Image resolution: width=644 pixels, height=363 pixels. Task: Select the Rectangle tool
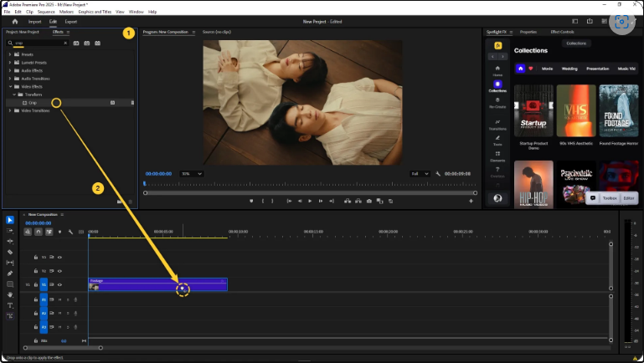[x=10, y=284]
